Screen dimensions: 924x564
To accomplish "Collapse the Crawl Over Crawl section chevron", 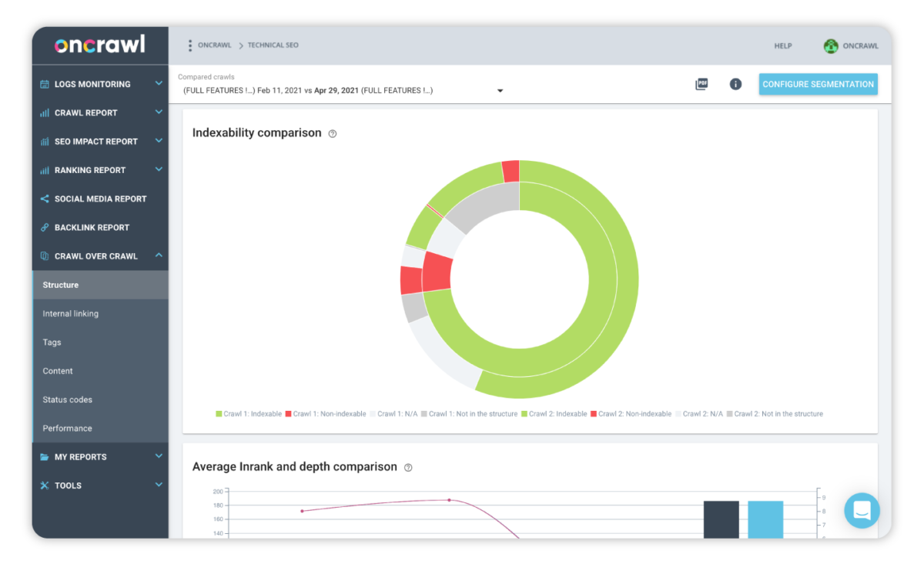I will [159, 255].
